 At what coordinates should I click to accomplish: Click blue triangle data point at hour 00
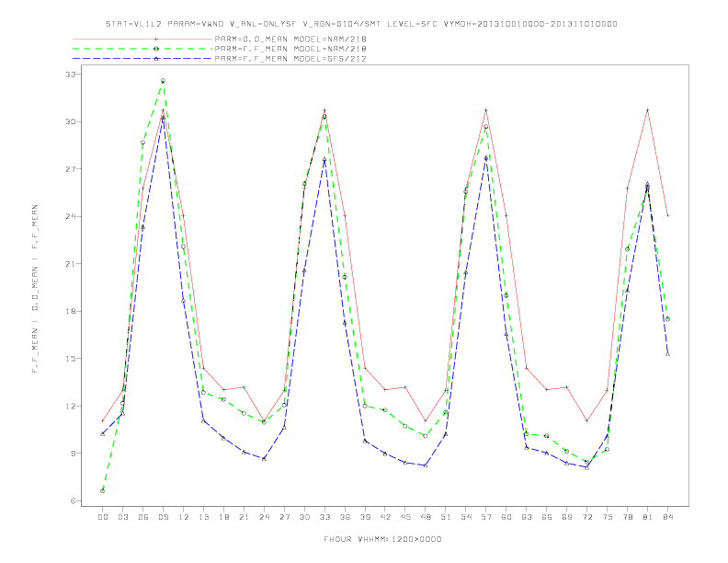coord(103,434)
